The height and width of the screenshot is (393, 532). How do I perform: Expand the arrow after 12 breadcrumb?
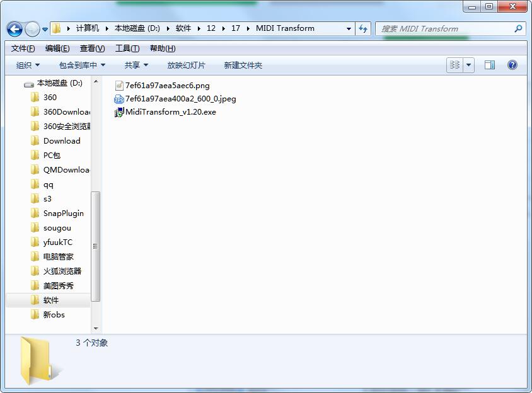(224, 28)
